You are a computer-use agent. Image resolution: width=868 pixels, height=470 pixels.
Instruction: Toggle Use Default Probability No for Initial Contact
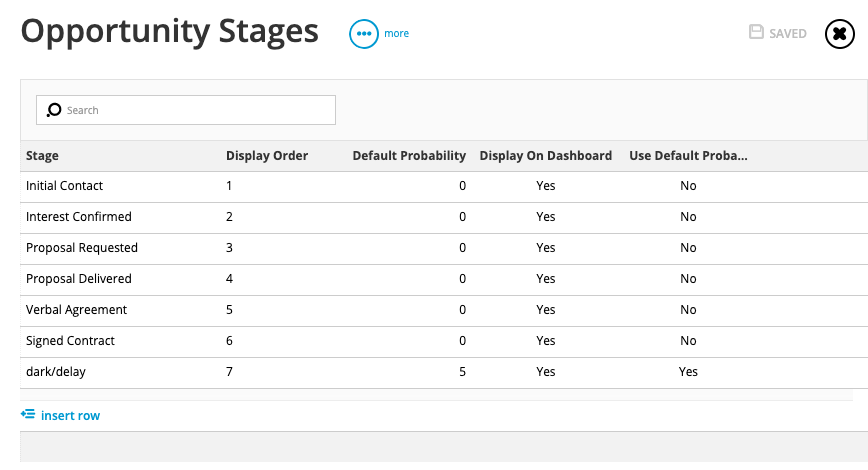point(688,185)
